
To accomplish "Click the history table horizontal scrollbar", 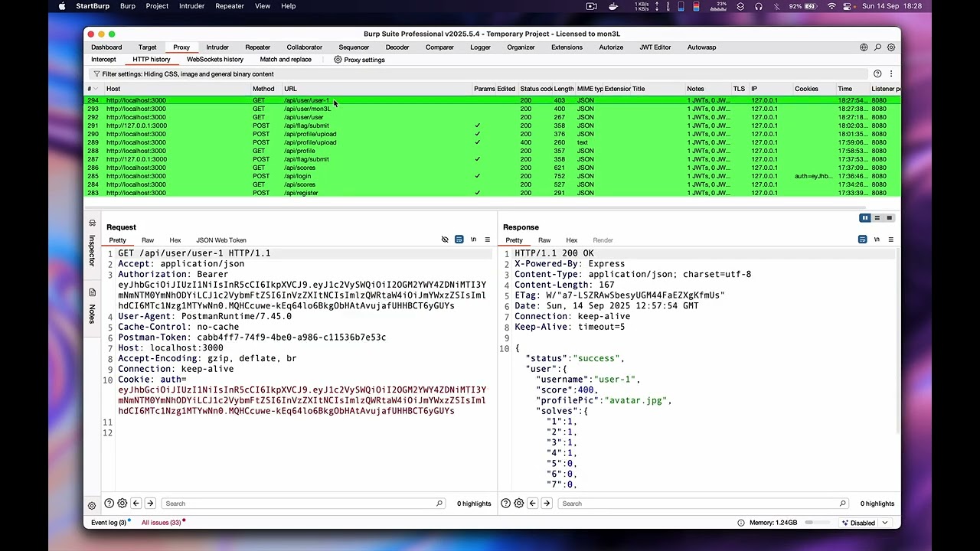I will [475, 207].
